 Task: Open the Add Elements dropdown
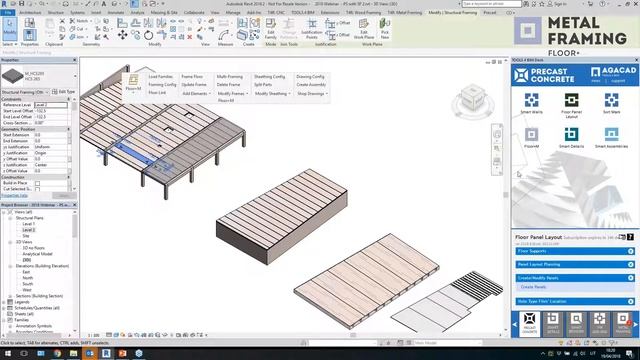click(196, 93)
